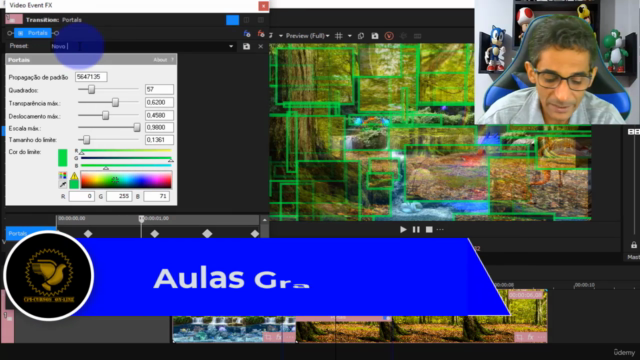Click the Transparência máx. value box 0,6200
This screenshot has width=640, height=360.
pos(159,102)
